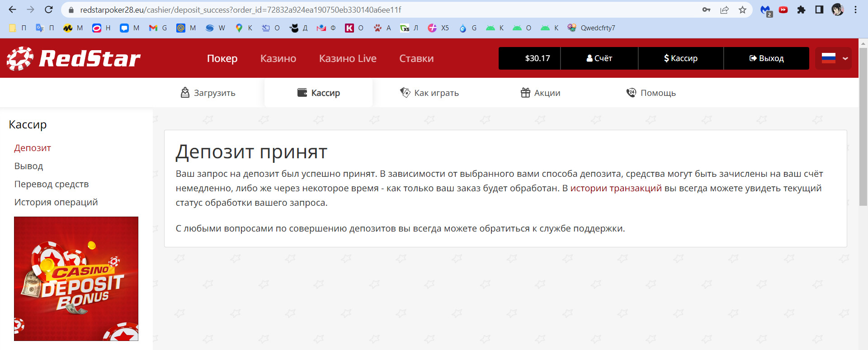Screen dimensions: 868x350
Task: Follow the истории транзакций link
Action: tap(616, 188)
